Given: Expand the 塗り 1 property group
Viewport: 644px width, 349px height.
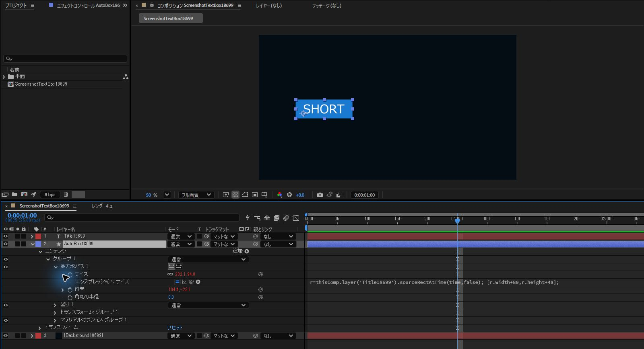Looking at the screenshot, I should pyautogui.click(x=55, y=305).
